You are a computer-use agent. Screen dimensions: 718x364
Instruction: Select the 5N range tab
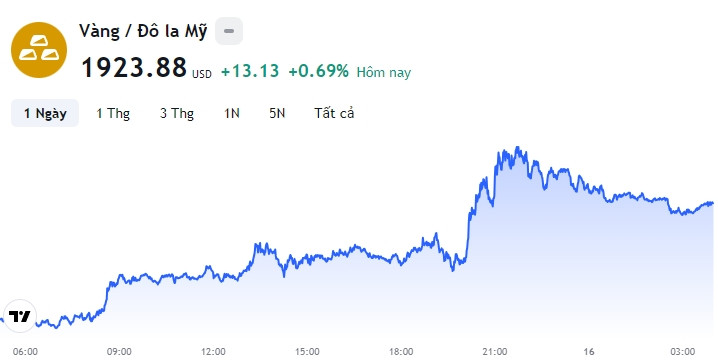[277, 113]
